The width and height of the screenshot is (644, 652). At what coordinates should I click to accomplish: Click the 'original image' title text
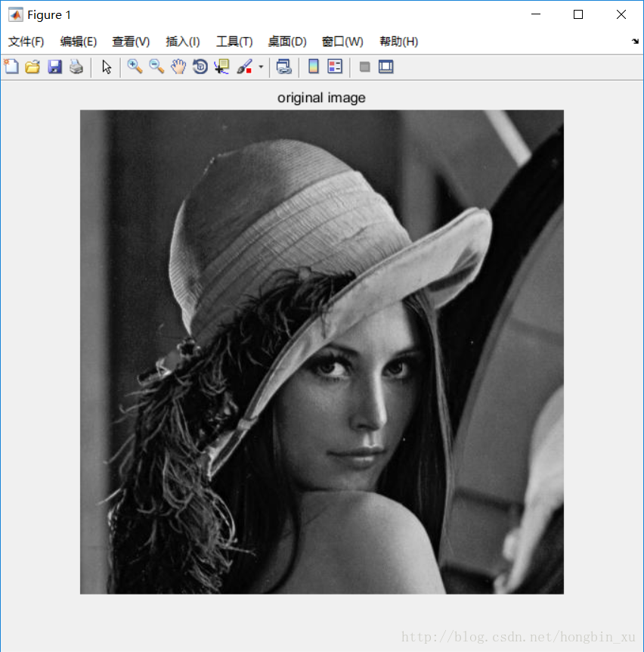[321, 98]
